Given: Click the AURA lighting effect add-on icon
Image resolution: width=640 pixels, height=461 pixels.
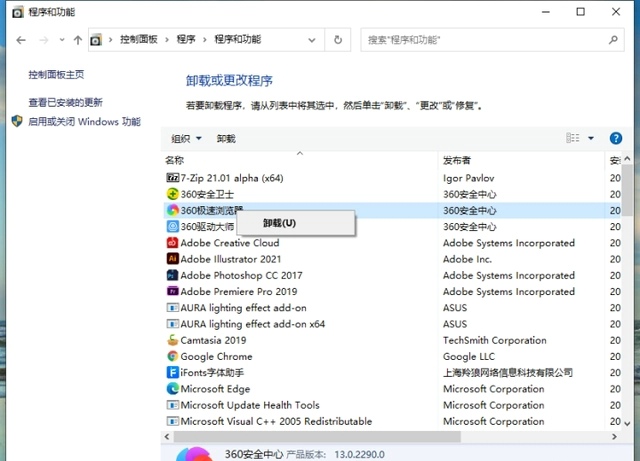Looking at the screenshot, I should tap(173, 307).
